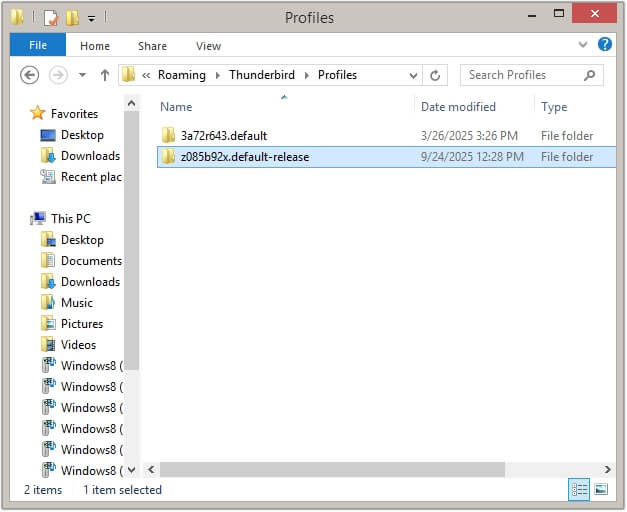Click the magnifier icon in search box
627x512 pixels.
tap(591, 75)
